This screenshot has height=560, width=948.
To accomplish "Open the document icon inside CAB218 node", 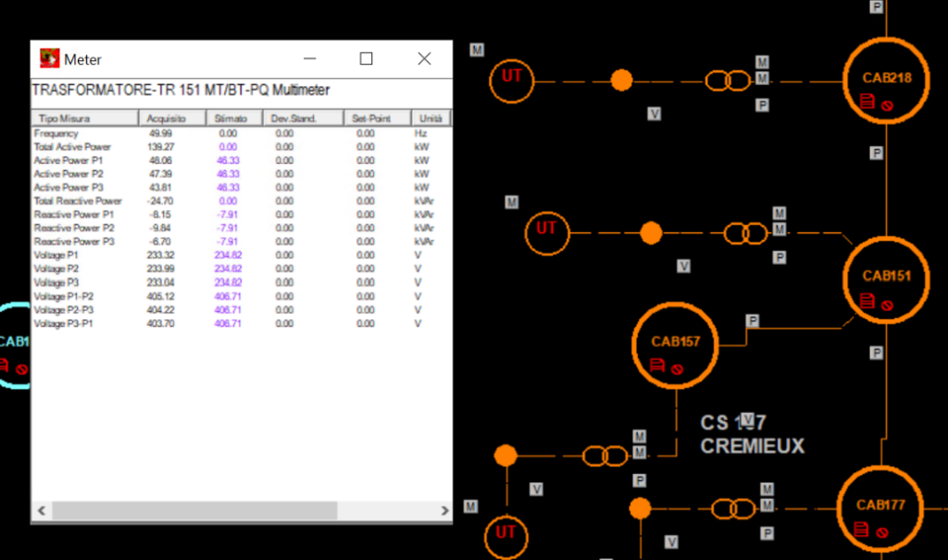I will (x=867, y=102).
